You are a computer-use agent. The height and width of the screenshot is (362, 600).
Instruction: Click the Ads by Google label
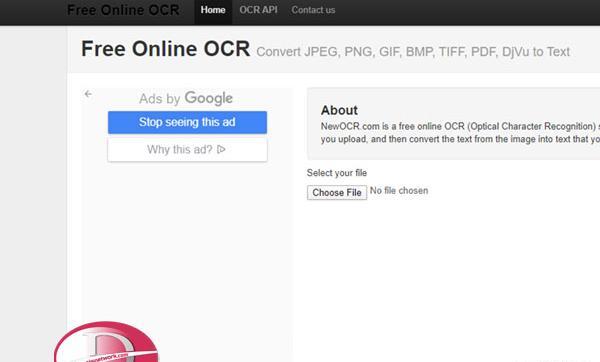[x=186, y=98]
